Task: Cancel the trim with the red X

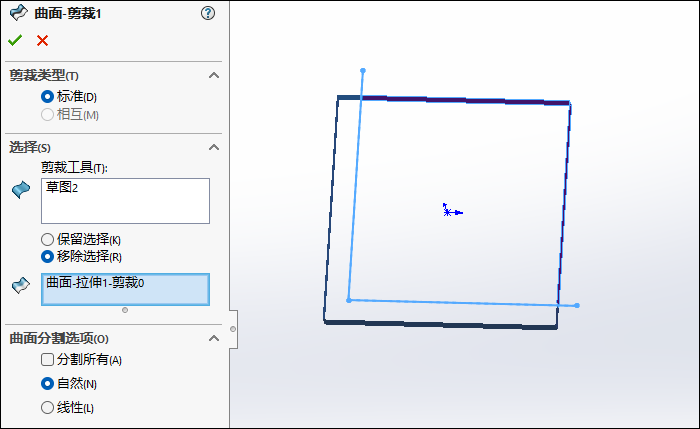Action: tap(42, 41)
